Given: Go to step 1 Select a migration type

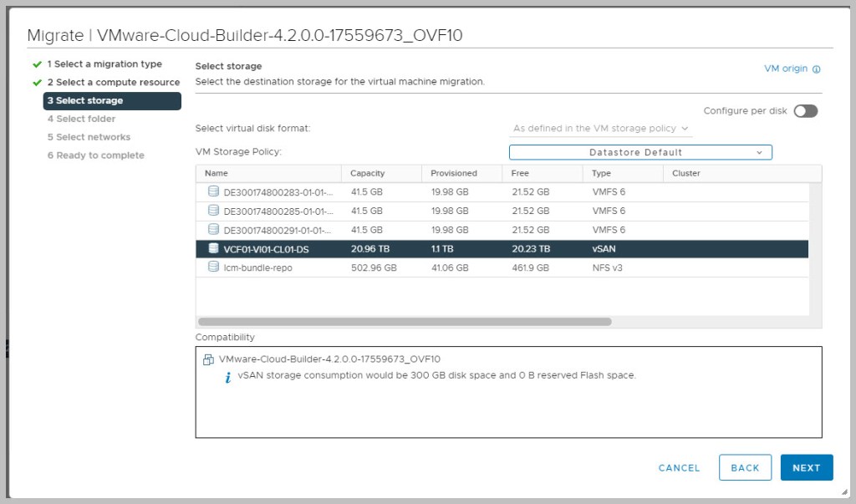Looking at the screenshot, I should 104,64.
